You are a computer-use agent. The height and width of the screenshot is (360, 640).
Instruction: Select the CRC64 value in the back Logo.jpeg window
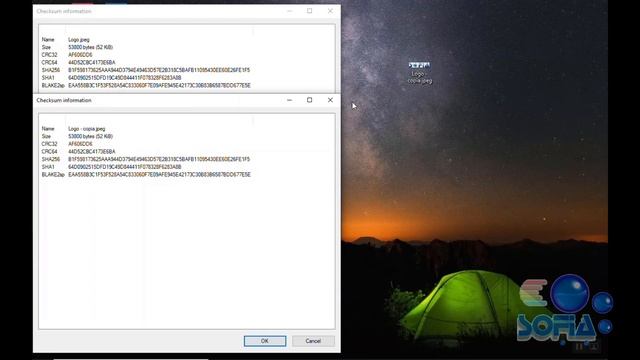tap(92, 62)
